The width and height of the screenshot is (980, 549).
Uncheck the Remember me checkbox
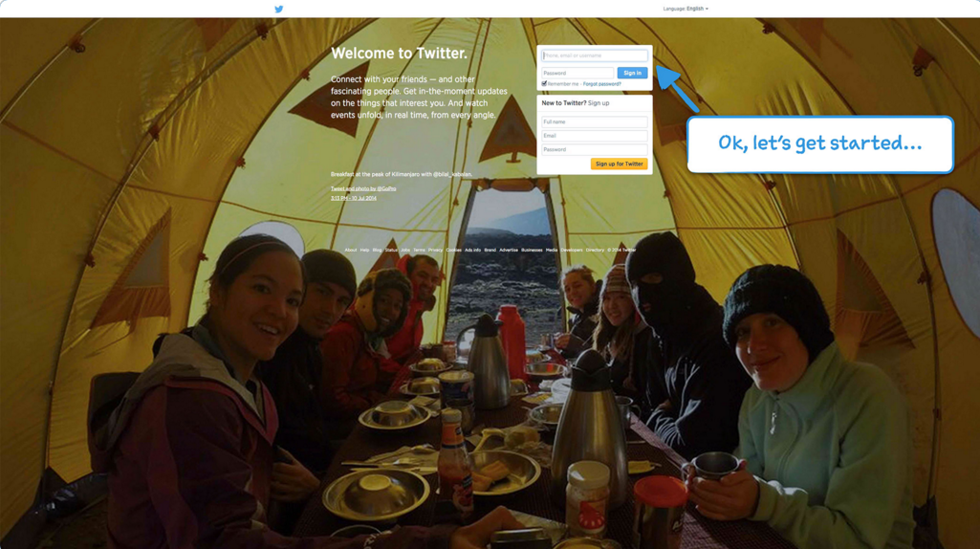coord(544,83)
